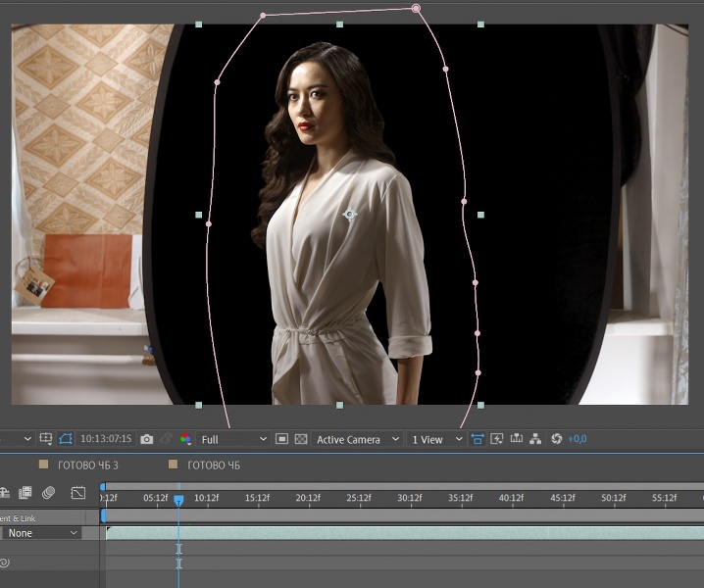Open the Full resolution dropdown
704x588 pixels.
point(233,439)
